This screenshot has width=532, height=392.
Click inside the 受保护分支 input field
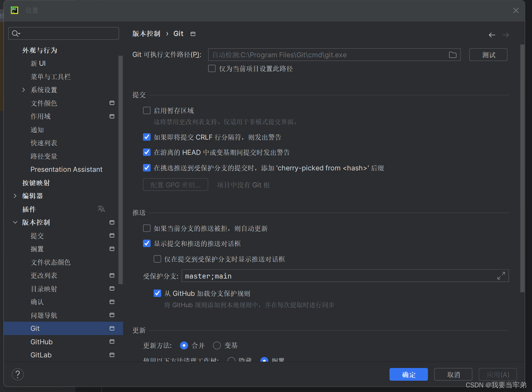(318, 276)
